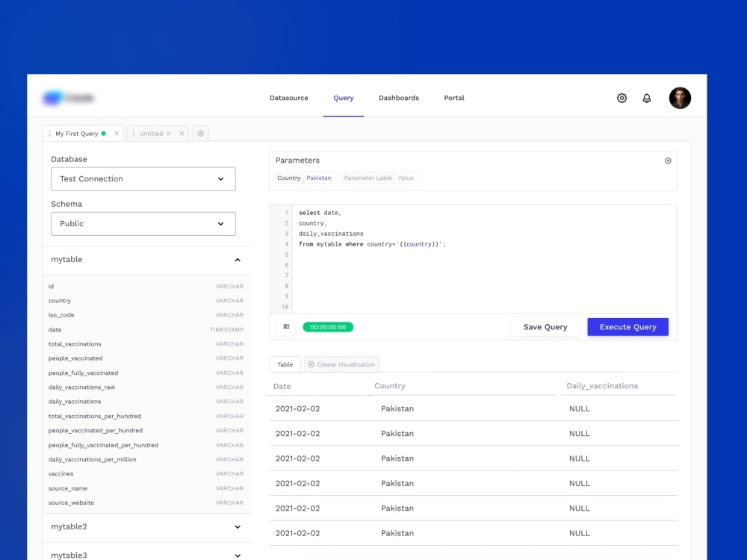Add a new parameter via the plus icon
The height and width of the screenshot is (560, 747).
pos(668,160)
